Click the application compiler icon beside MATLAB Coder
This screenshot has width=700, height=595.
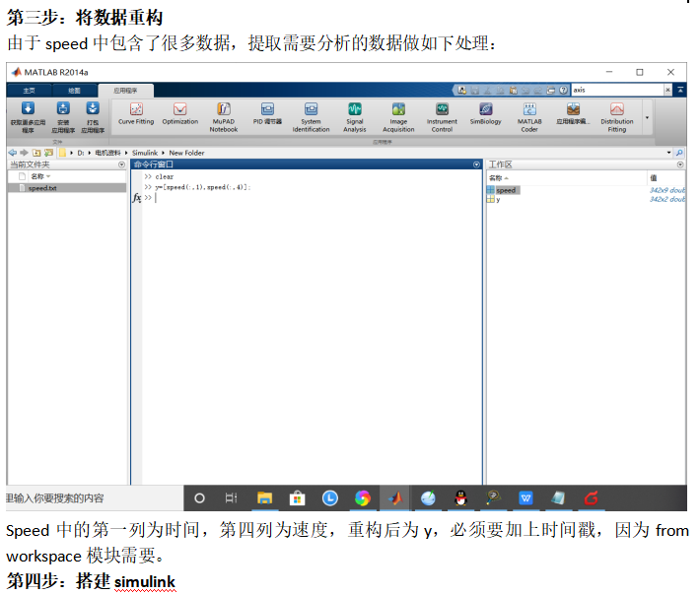coord(573,113)
